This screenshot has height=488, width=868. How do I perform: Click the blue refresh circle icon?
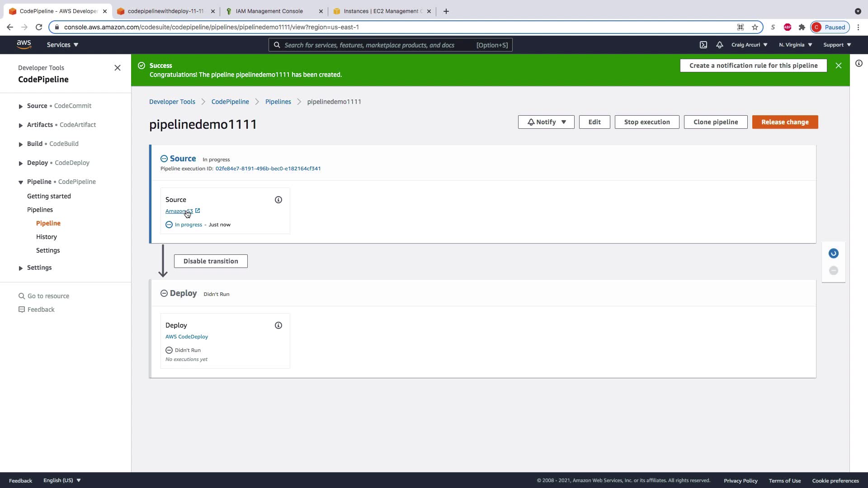pos(834,253)
